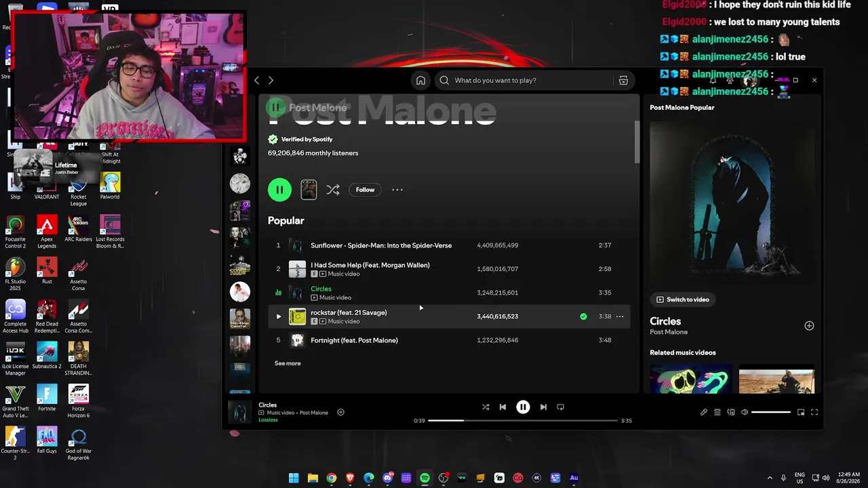Image resolution: width=868 pixels, height=488 pixels.
Task: Open Spotify Home
Action: (420, 80)
